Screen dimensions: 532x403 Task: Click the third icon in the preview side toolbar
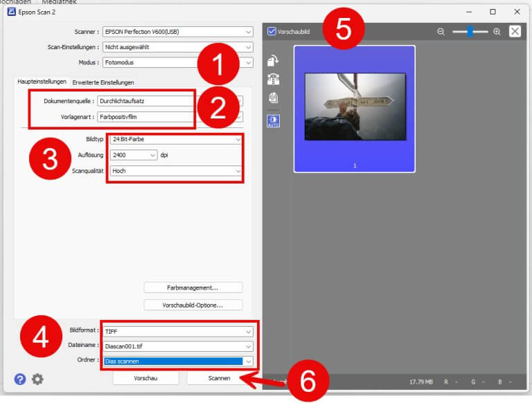[x=273, y=98]
